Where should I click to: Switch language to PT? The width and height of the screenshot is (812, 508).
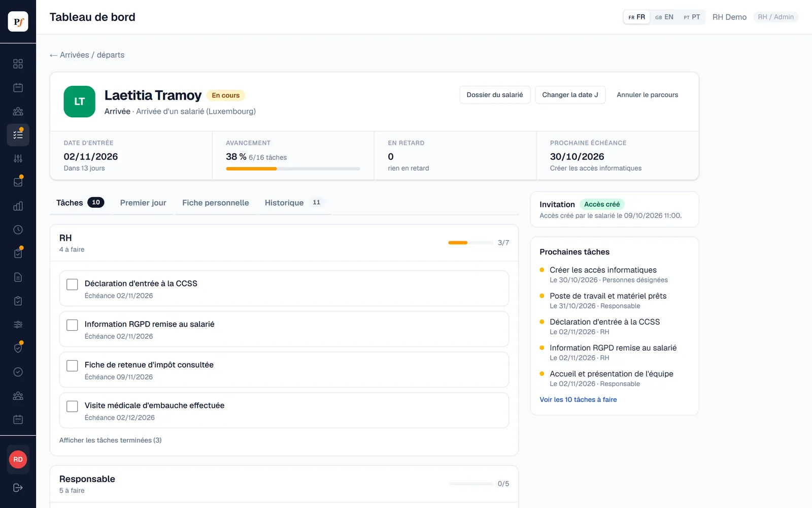pos(692,17)
